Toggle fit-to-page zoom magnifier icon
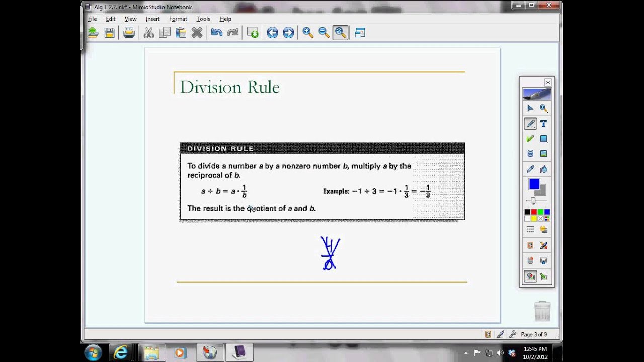The width and height of the screenshot is (644, 362). pyautogui.click(x=341, y=33)
